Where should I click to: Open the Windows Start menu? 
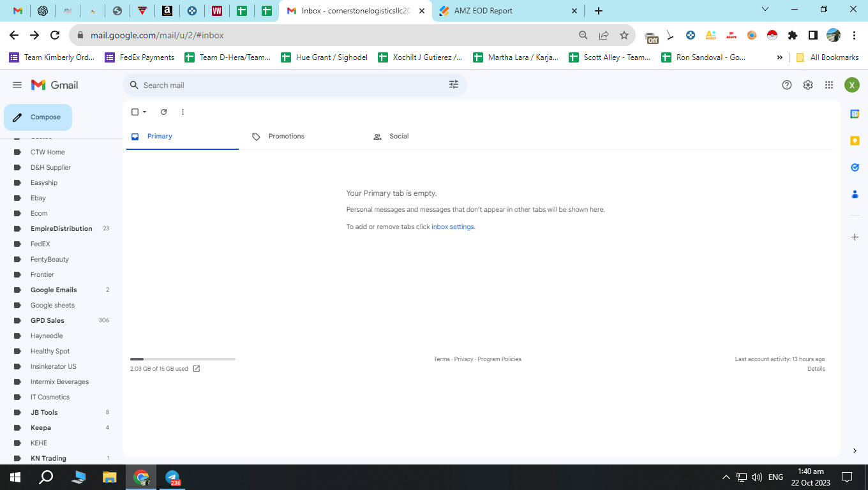15,477
